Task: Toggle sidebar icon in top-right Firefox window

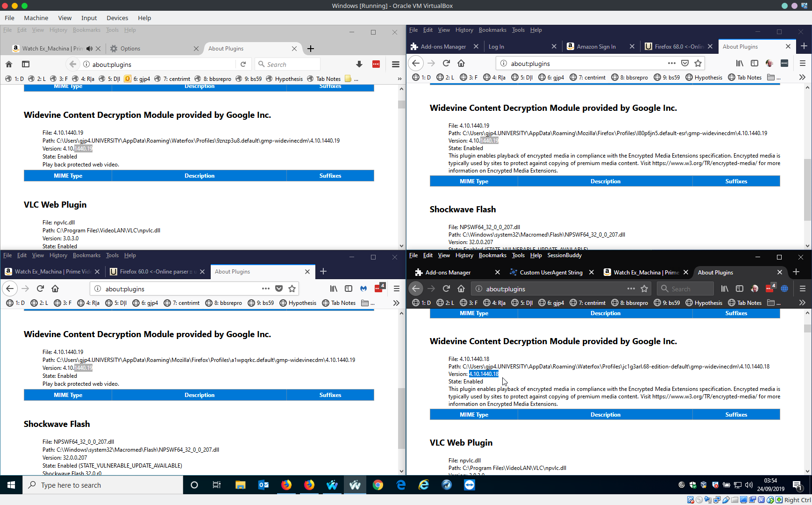Action: (755, 63)
